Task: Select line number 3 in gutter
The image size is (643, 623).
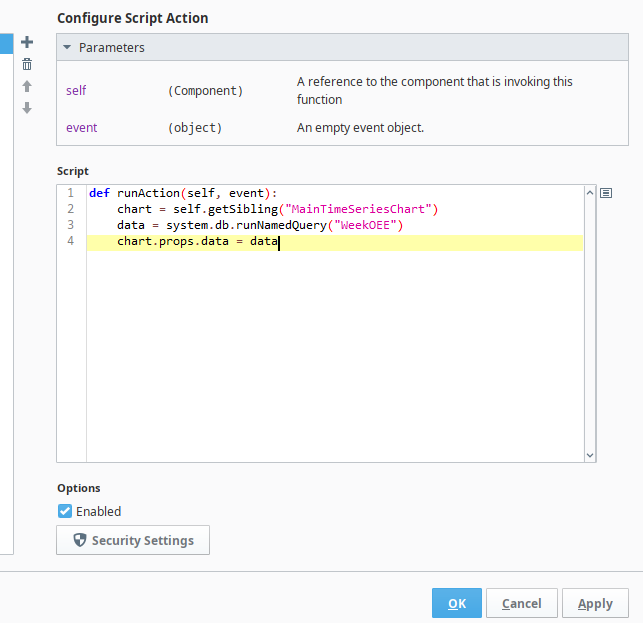Action: [x=71, y=225]
